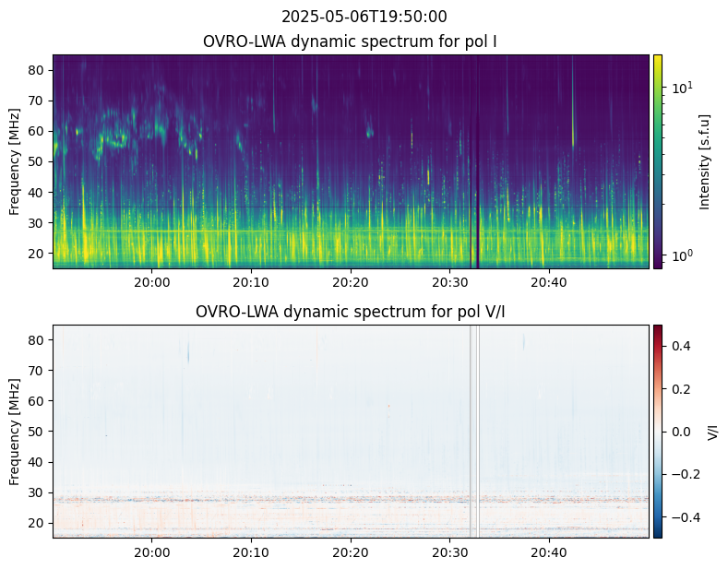Click the red-blue V/I colorbar
The height and width of the screenshot is (569, 728).
click(658, 431)
